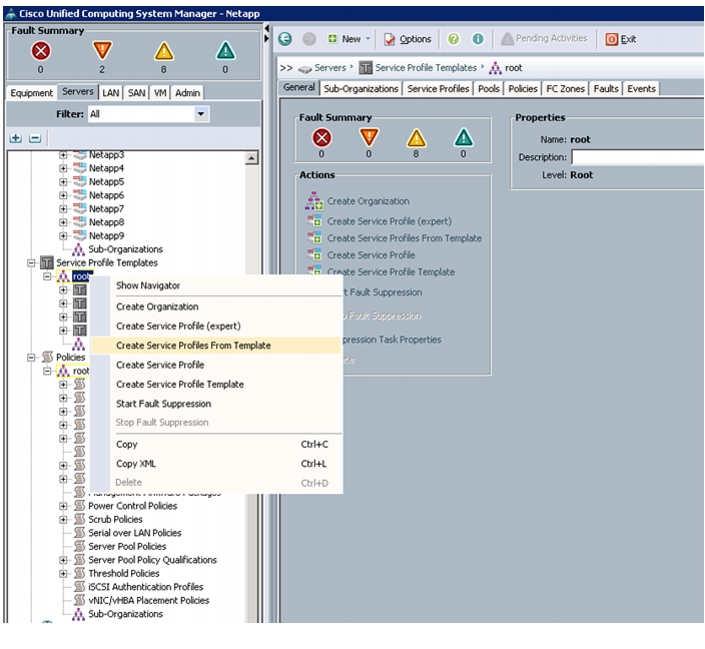Open Options in the toolbar
Image resolution: width=705 pixels, height=649 pixels.
pos(408,39)
